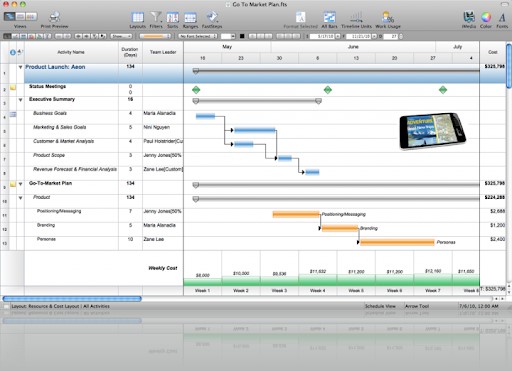Viewport: 512px width, 371px height.
Task: Click the vertical scrollbar thumb
Action: pos(509,66)
